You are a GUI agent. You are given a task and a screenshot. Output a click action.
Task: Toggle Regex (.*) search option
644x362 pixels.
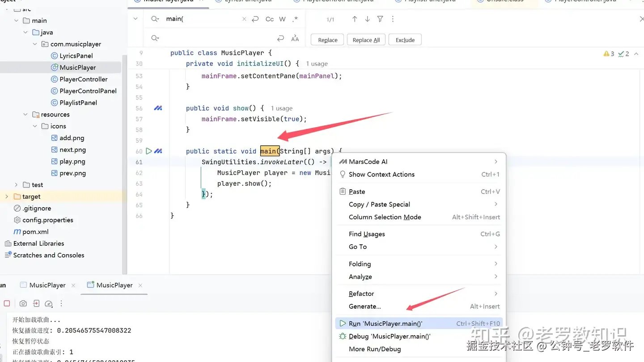click(295, 19)
